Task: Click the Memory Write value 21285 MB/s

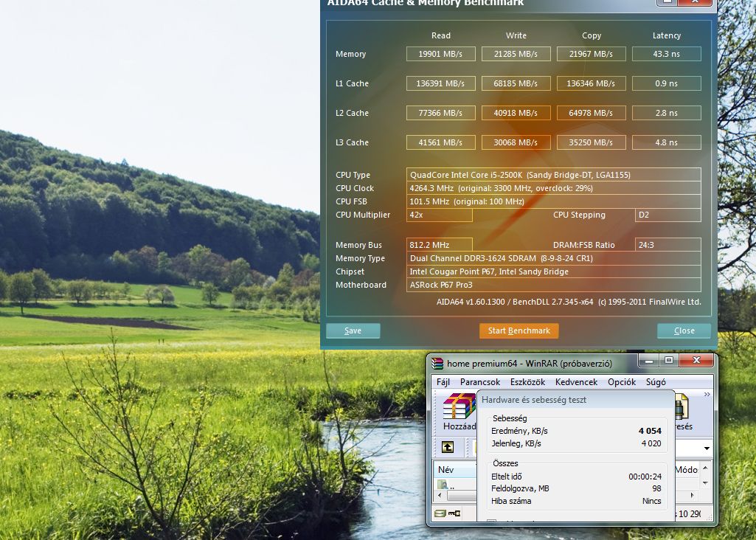Action: point(516,54)
